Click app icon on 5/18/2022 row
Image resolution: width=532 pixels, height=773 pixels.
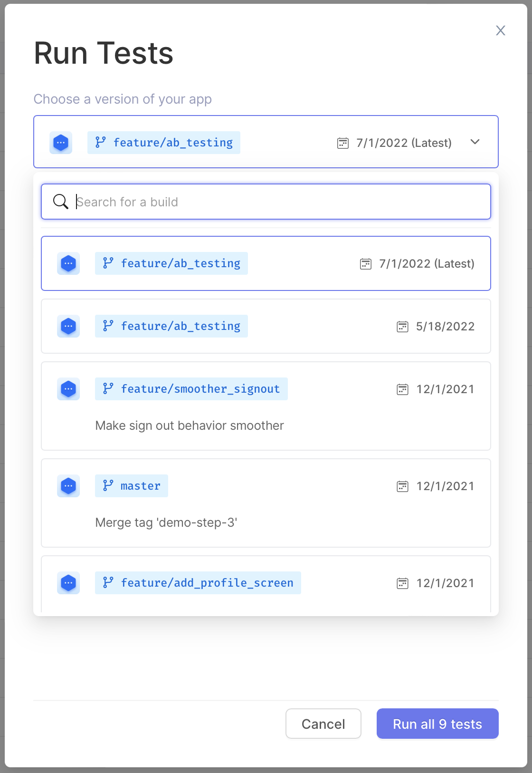(68, 326)
